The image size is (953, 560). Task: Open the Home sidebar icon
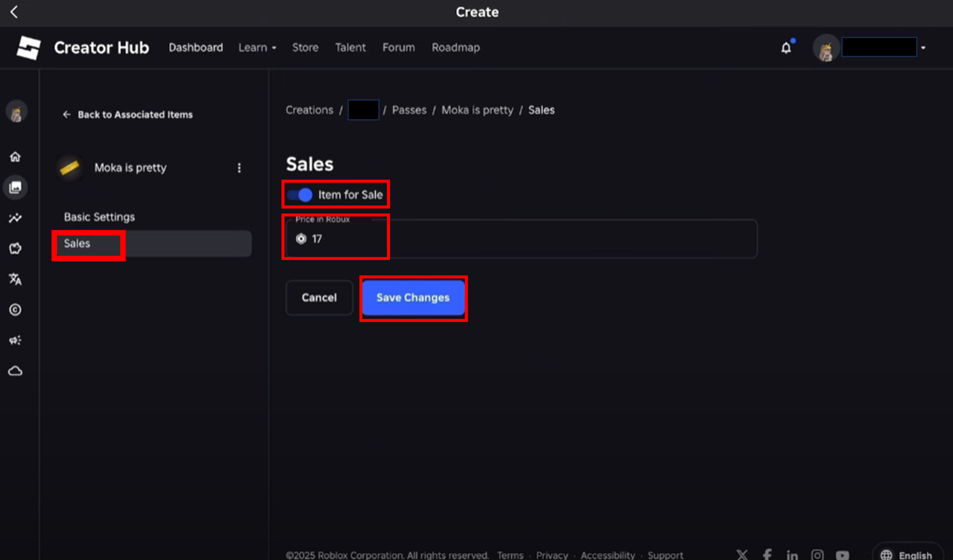pos(15,157)
